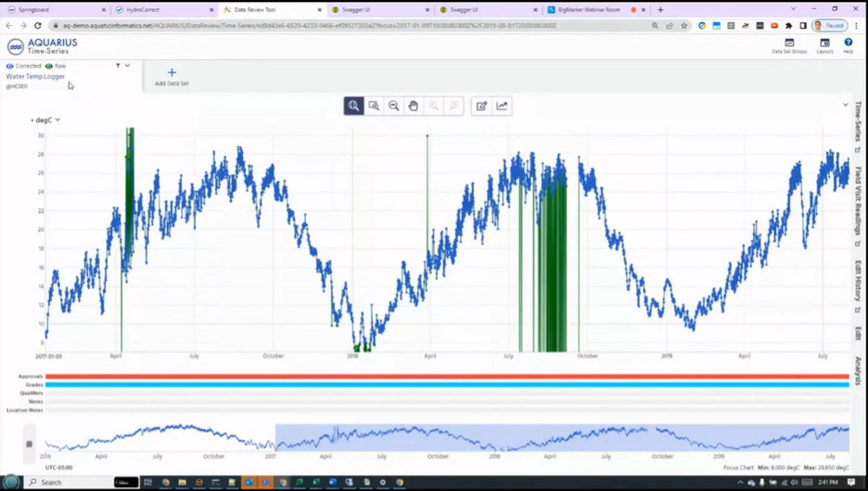This screenshot has width=868, height=491.
Task: Click the UTC-05:00 time zone label
Action: coord(58,467)
